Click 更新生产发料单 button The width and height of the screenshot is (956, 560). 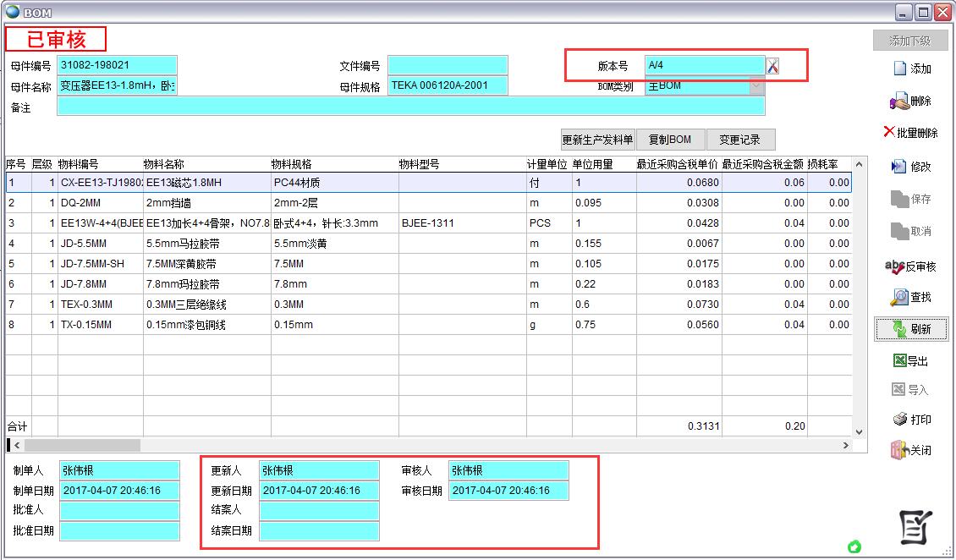(x=597, y=140)
